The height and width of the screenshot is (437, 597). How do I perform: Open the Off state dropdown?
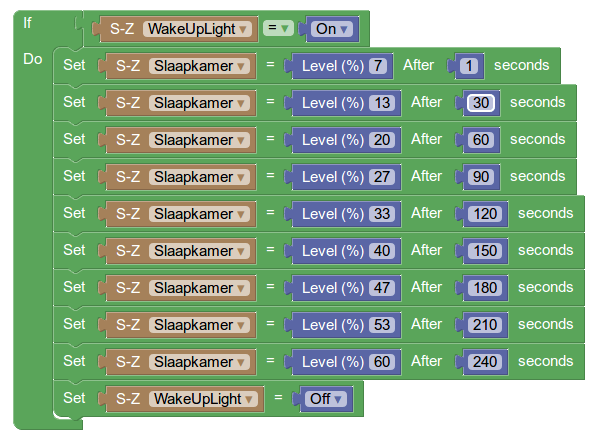point(326,399)
